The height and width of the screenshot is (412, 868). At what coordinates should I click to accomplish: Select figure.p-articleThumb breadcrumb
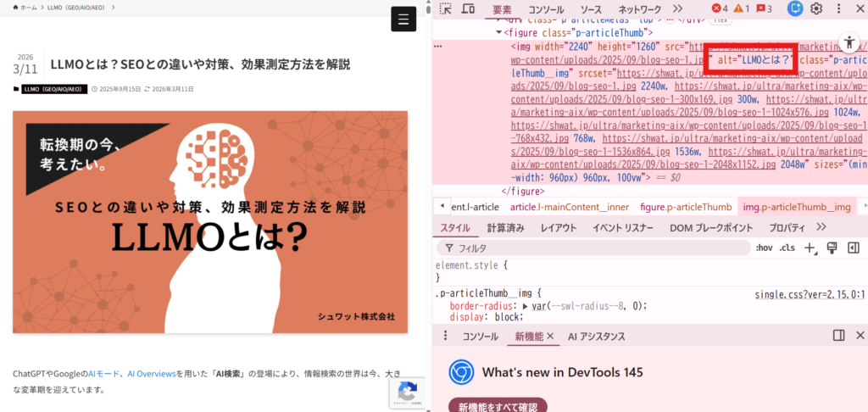[x=686, y=207]
